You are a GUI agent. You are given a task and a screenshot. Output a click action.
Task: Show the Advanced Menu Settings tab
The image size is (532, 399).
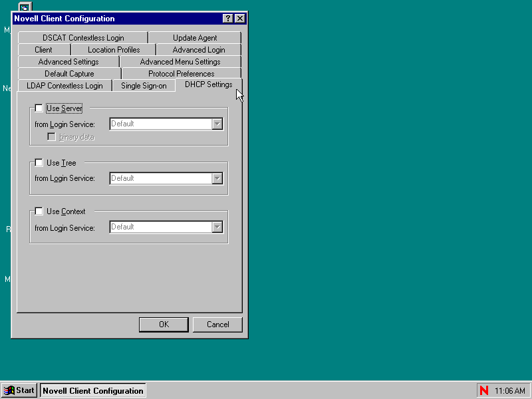point(180,62)
